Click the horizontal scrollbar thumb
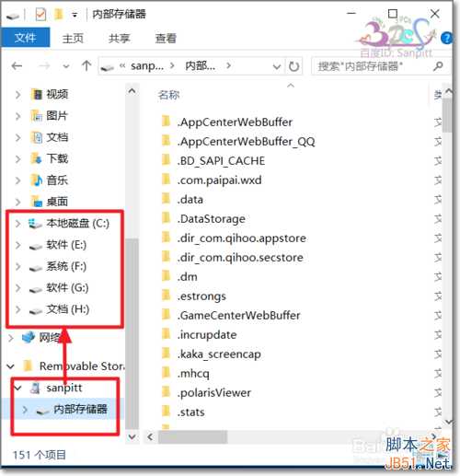Screen dimensions: 460x476 click(x=192, y=436)
